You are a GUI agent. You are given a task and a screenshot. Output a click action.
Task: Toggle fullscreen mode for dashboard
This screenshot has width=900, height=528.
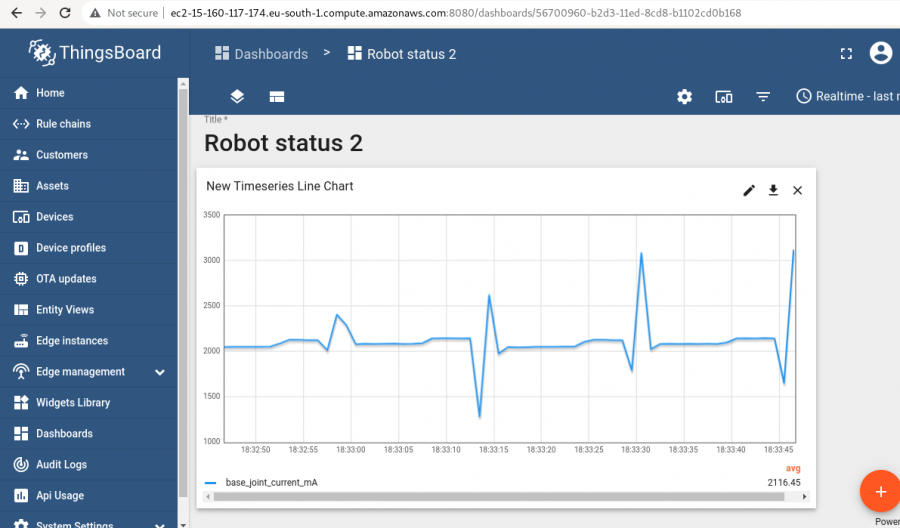(x=846, y=54)
